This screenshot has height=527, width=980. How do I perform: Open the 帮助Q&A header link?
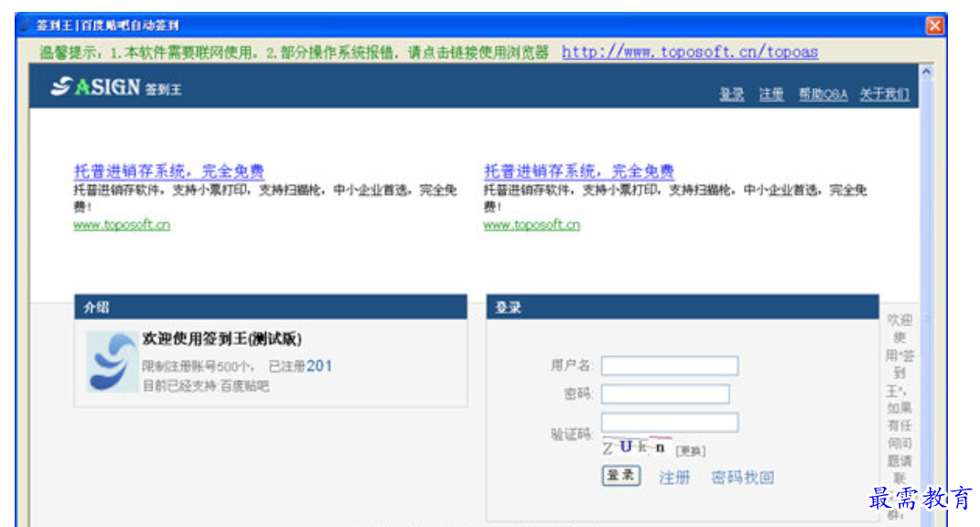tap(823, 94)
